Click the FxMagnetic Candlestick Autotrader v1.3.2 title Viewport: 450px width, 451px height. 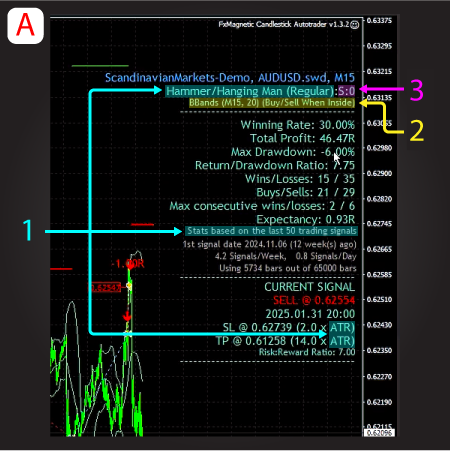[284, 24]
